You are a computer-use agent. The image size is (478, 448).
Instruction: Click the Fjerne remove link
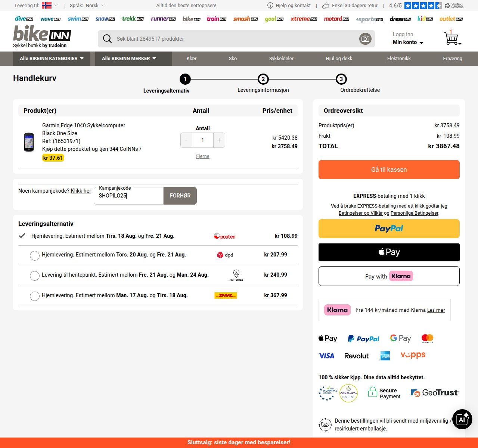203,156
